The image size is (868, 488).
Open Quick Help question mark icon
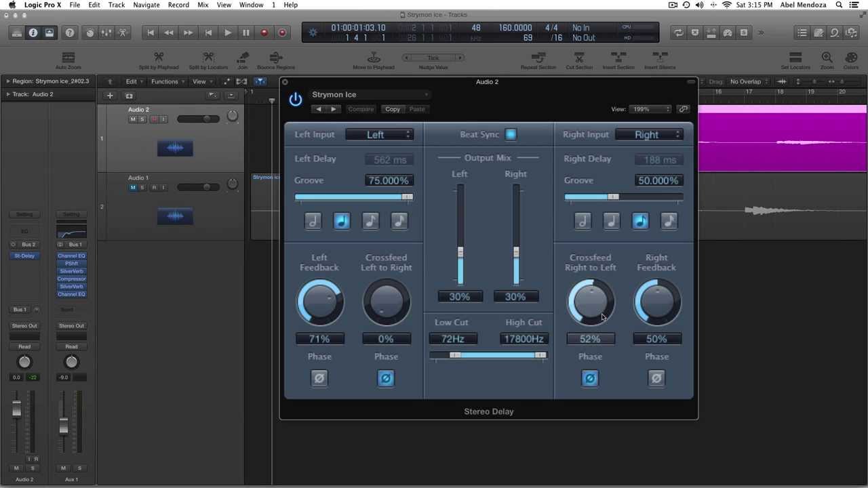[x=70, y=33]
